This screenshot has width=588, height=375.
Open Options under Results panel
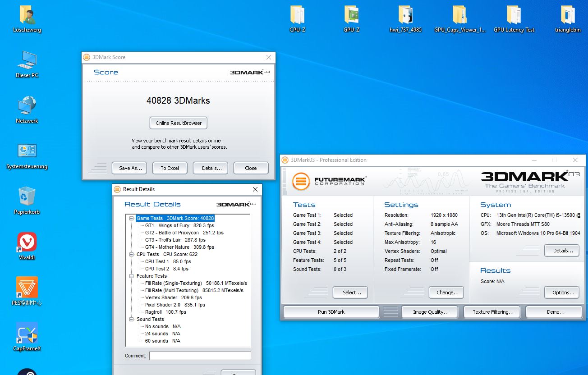click(562, 293)
